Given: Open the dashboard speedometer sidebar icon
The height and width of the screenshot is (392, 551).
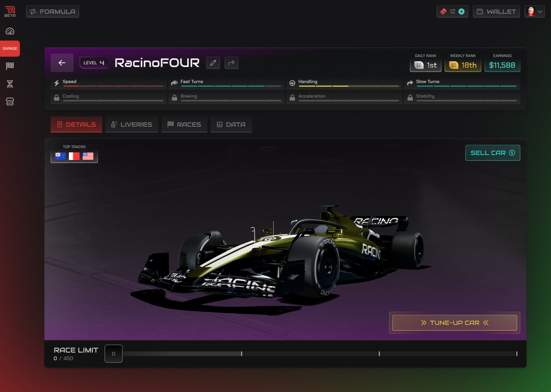Looking at the screenshot, I should tap(10, 31).
